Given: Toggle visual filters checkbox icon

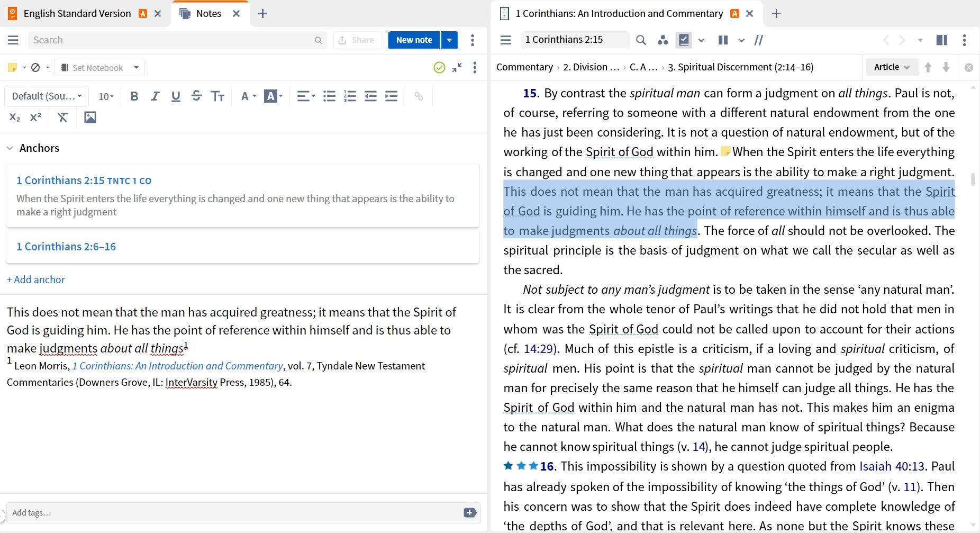Looking at the screenshot, I should tap(684, 40).
